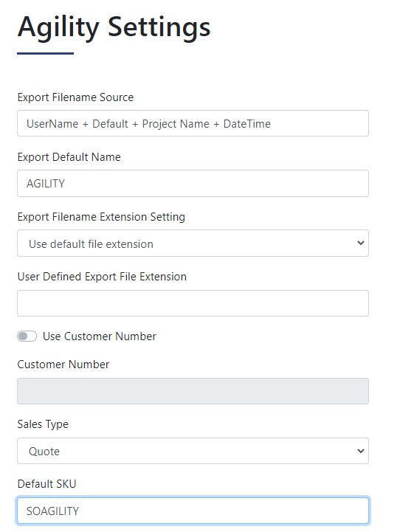Click the User Defined Export File Extension label
The width and height of the screenshot is (400, 532).
pos(102,277)
